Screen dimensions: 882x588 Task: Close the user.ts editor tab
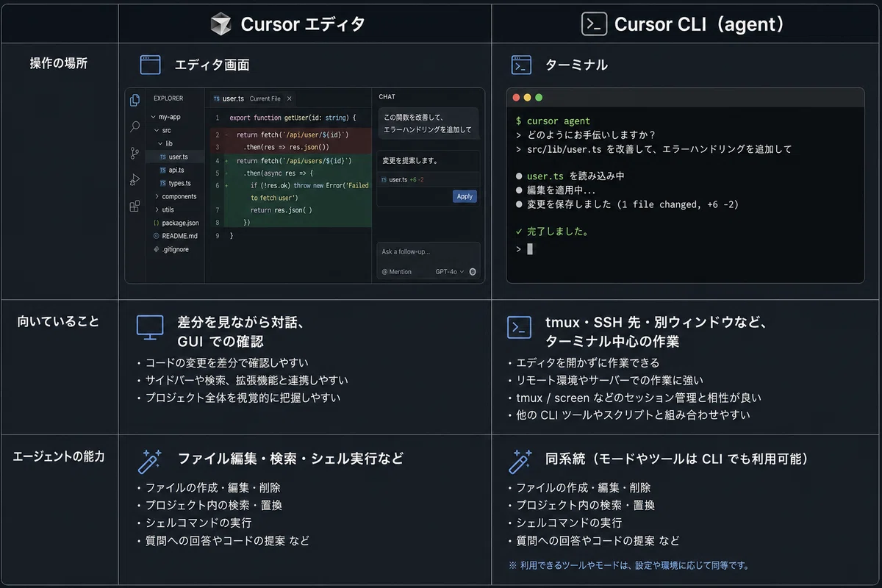pyautogui.click(x=289, y=98)
